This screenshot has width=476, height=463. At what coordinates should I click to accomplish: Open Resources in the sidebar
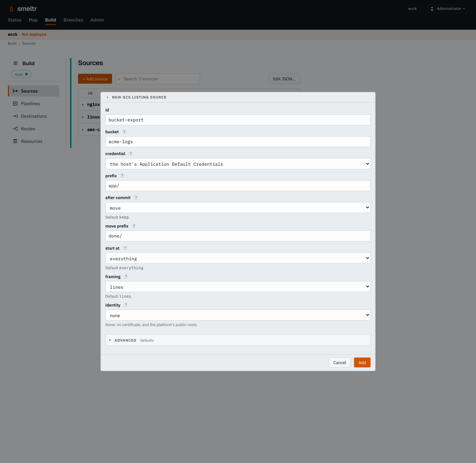34,141
